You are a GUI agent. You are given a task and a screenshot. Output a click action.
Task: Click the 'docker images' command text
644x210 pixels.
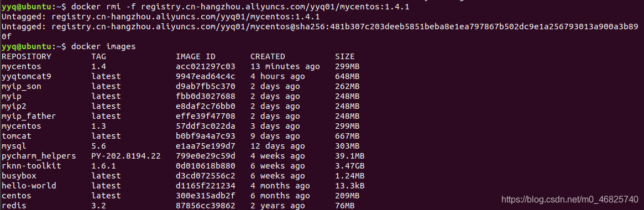click(103, 46)
